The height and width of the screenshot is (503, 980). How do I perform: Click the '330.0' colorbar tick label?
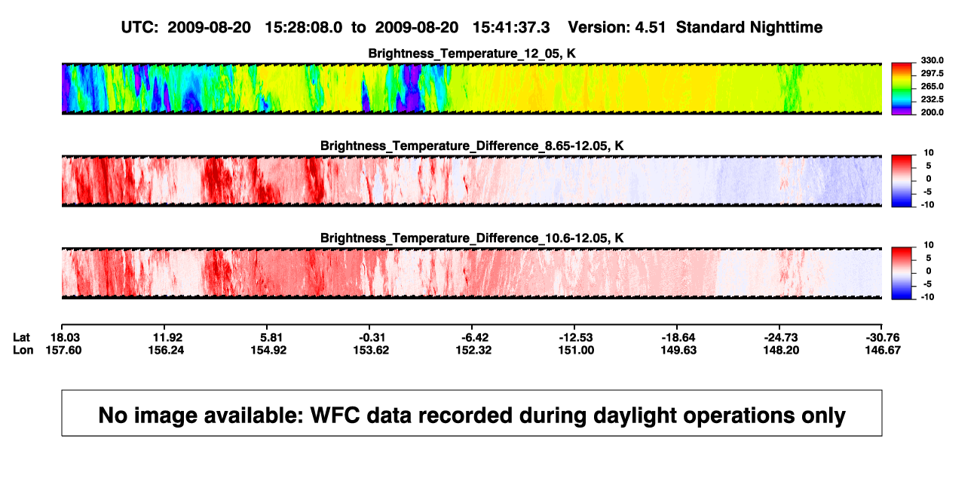tap(932, 61)
